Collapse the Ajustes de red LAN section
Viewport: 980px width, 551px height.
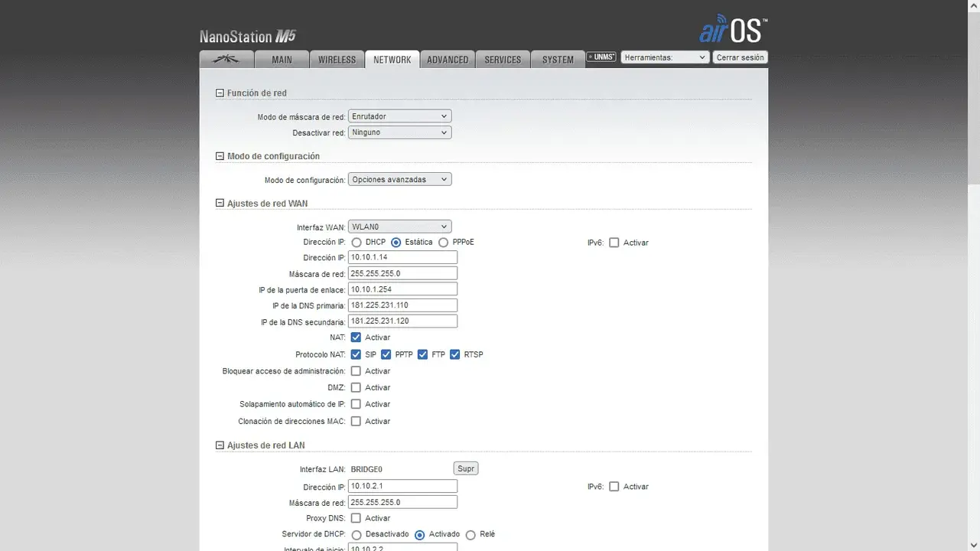pyautogui.click(x=220, y=445)
